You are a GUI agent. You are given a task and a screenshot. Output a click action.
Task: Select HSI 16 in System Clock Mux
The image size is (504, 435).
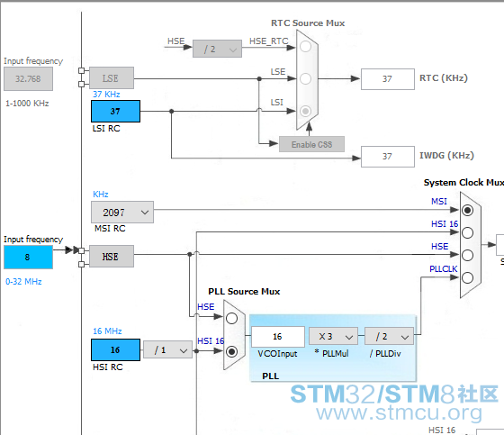(467, 232)
